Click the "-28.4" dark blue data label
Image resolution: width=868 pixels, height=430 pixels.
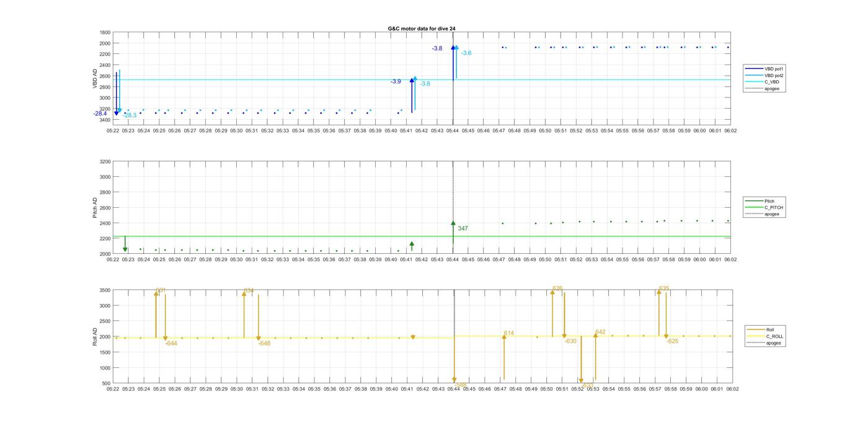(x=100, y=114)
